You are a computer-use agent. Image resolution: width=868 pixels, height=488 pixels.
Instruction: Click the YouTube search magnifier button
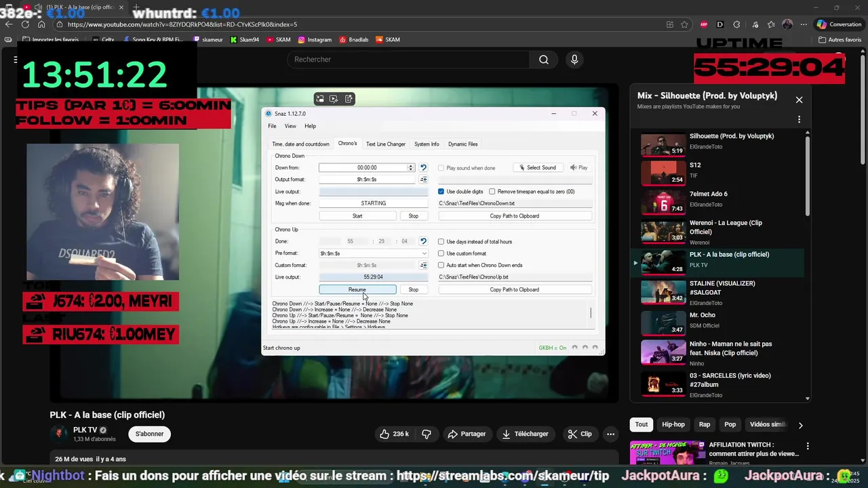544,60
